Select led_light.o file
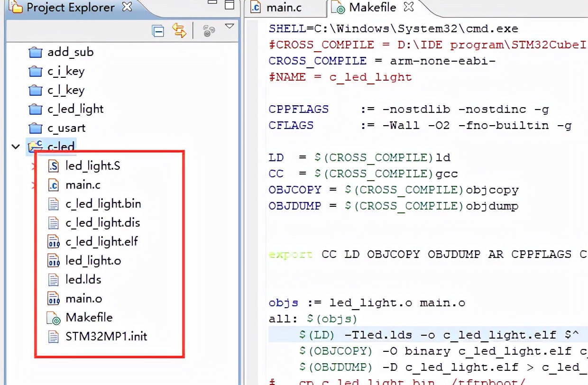This screenshot has height=385, width=588. (93, 261)
